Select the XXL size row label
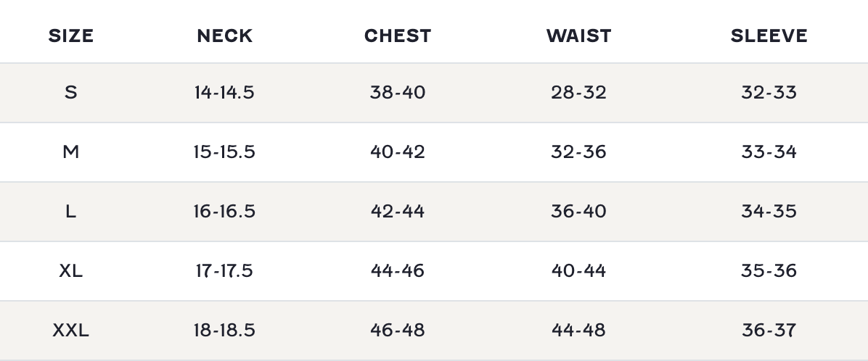The width and height of the screenshot is (868, 361). click(x=70, y=331)
